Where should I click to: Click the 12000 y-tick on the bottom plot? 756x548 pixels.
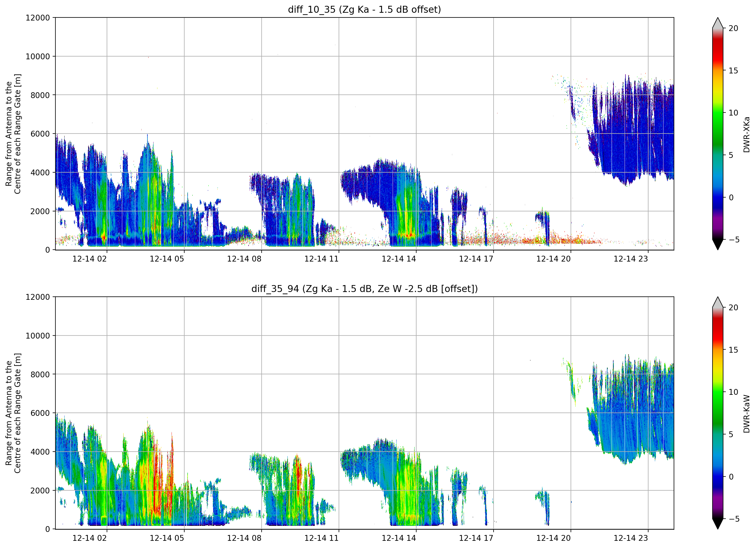point(38,297)
